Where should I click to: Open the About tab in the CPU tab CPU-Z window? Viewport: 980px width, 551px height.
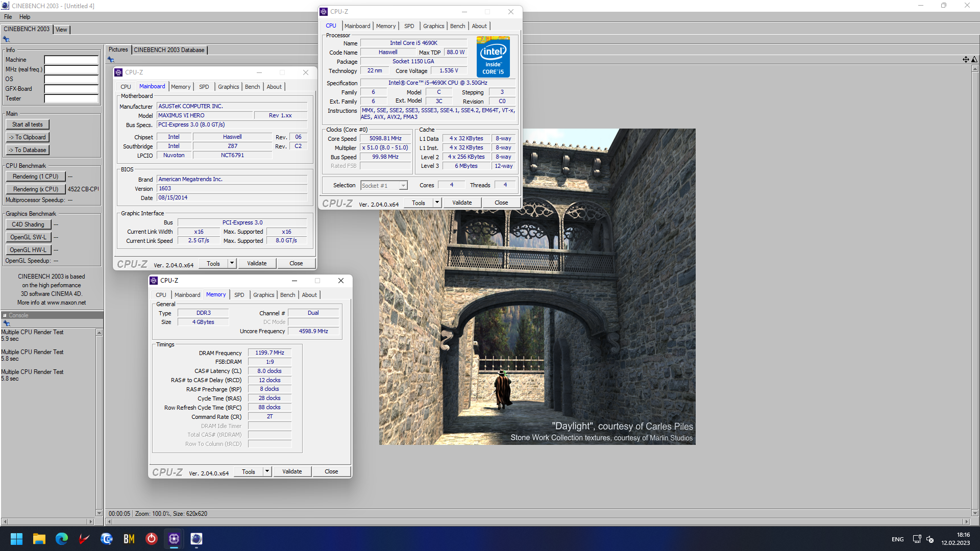tap(479, 26)
